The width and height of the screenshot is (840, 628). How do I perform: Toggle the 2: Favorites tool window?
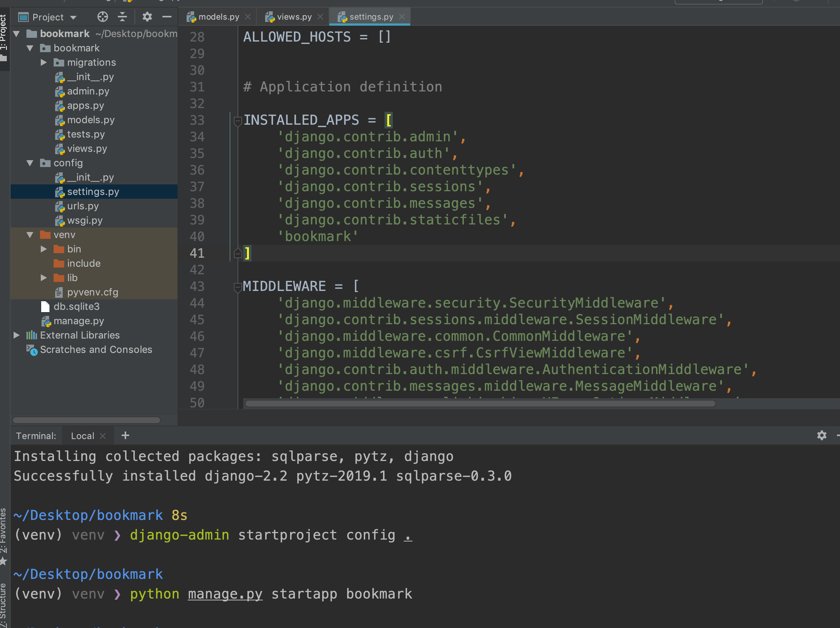pyautogui.click(x=3, y=537)
